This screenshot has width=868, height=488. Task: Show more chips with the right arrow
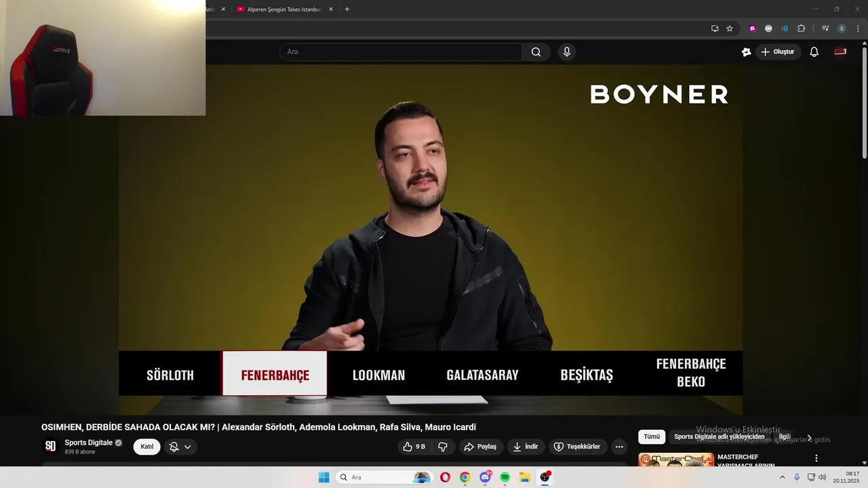pyautogui.click(x=809, y=438)
